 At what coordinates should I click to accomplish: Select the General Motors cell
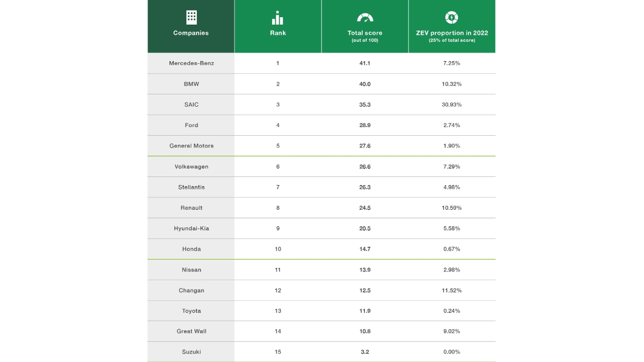[192, 146]
